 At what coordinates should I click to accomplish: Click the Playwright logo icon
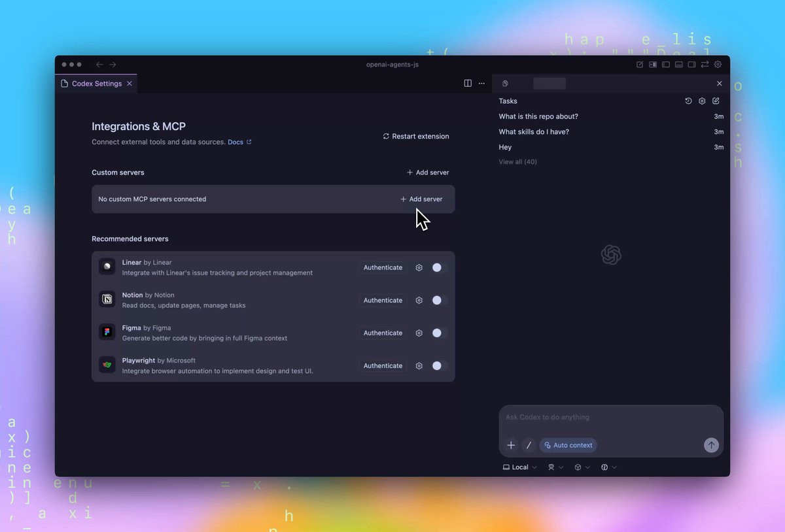pyautogui.click(x=107, y=365)
